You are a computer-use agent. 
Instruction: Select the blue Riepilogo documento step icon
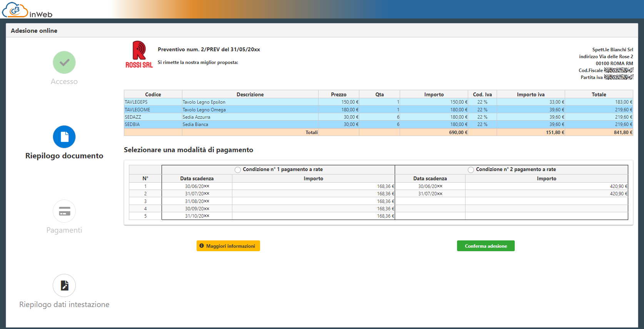coord(64,137)
